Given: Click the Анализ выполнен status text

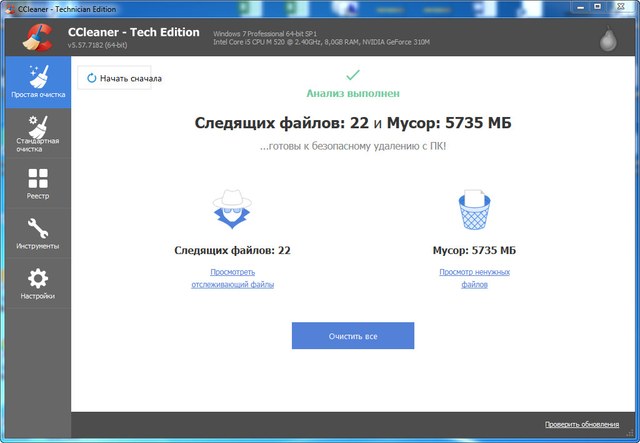Looking at the screenshot, I should (352, 93).
